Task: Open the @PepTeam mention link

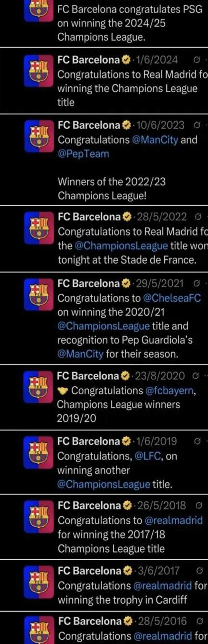Action: coord(83,154)
